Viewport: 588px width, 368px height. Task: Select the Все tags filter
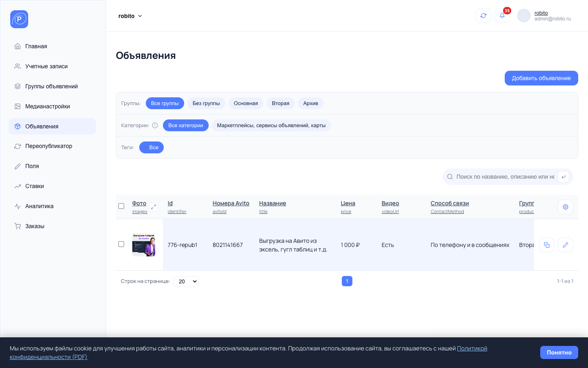click(x=151, y=148)
